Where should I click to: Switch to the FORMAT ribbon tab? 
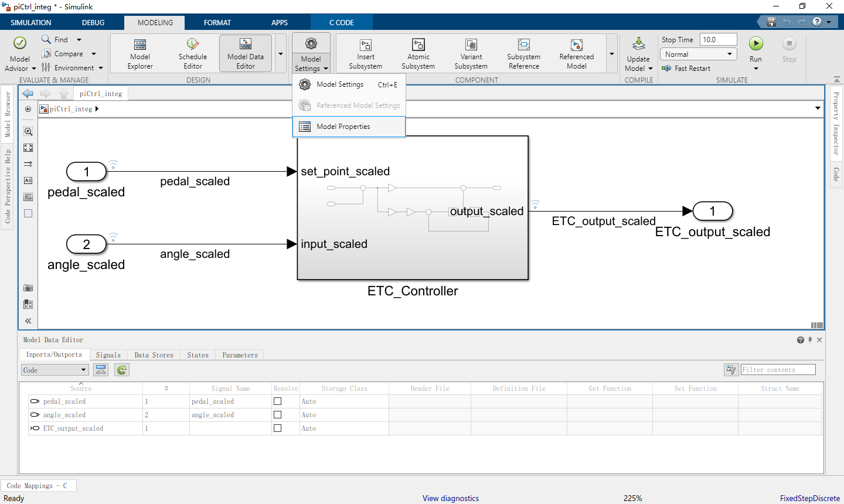click(x=217, y=22)
